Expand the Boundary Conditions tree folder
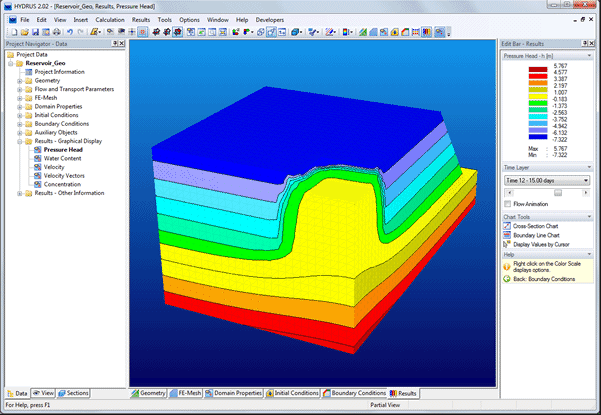The height and width of the screenshot is (415, 601). [20, 124]
